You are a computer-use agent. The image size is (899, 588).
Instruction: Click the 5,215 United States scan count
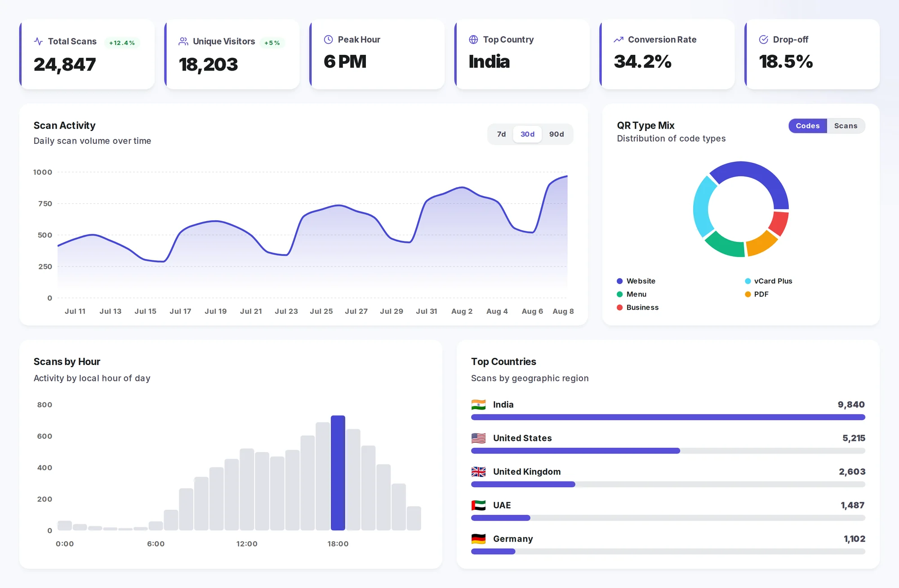coord(854,438)
